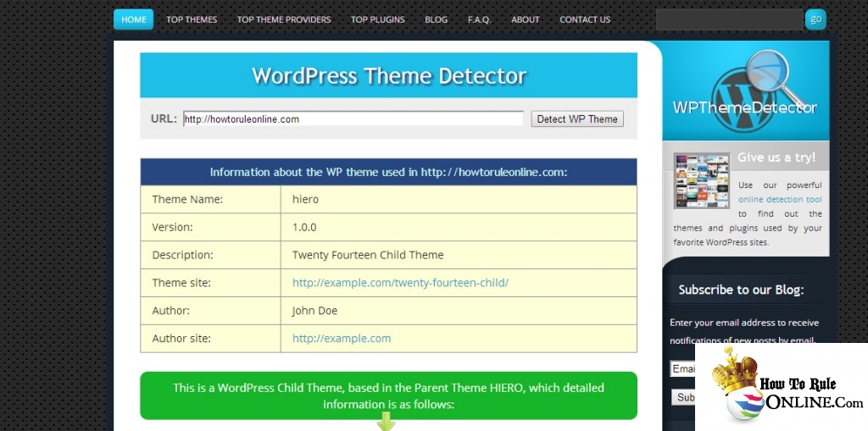Click the go search button
This screenshot has width=868, height=431.
pos(815,19)
